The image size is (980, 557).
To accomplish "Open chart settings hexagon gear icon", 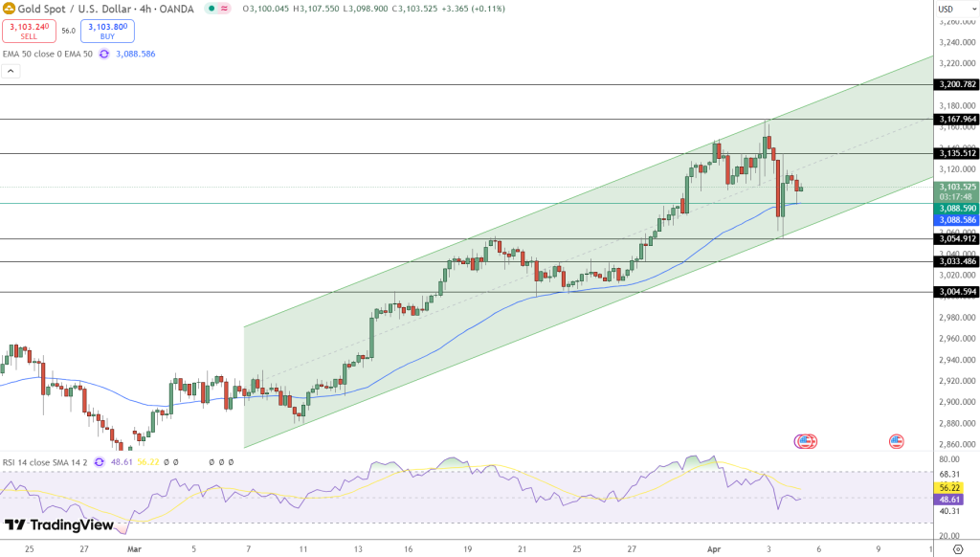I will (958, 549).
